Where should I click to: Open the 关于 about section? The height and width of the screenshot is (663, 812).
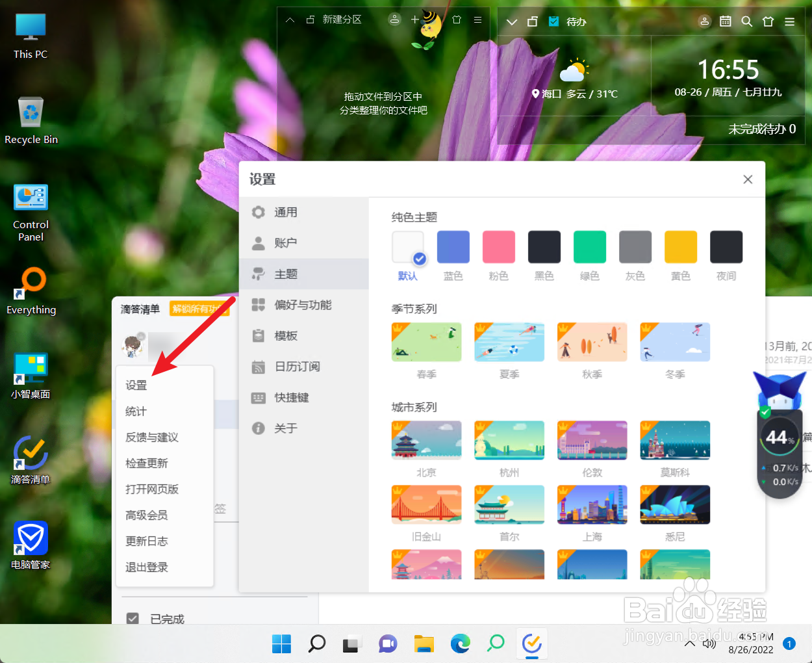pyautogui.click(x=303, y=428)
